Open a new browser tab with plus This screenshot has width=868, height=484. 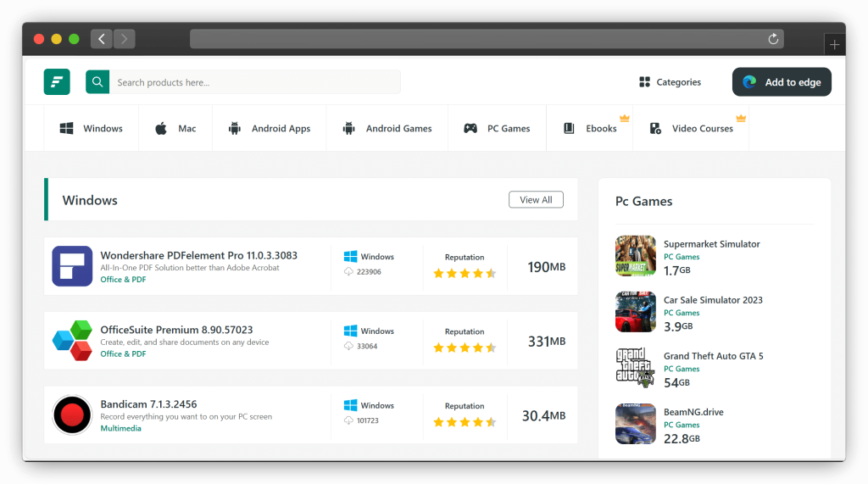[835, 45]
